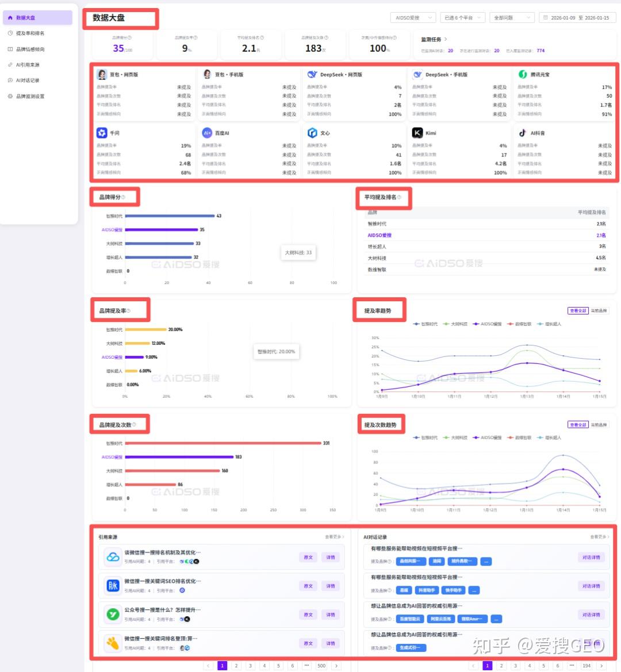
Task: Select 查看全部 in the 提及次数趋势 chart
Action: click(x=578, y=425)
